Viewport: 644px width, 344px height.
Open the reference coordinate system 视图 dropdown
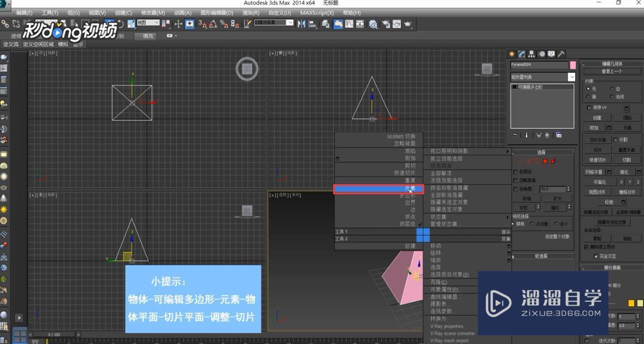(148, 24)
